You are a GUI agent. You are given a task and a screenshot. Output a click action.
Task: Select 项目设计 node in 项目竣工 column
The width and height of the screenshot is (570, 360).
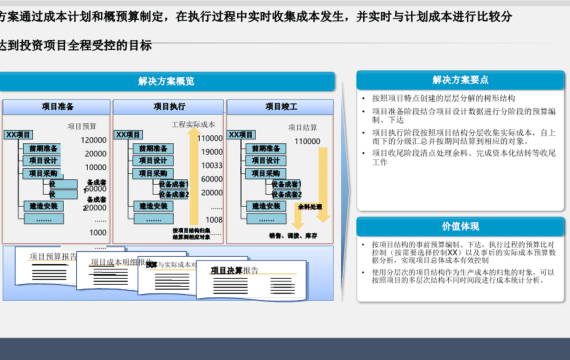266,160
